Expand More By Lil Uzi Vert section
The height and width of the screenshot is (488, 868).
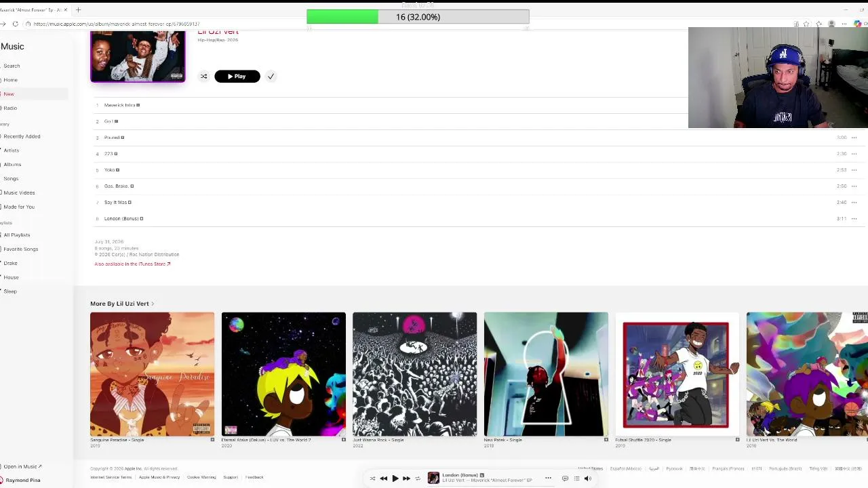122,304
